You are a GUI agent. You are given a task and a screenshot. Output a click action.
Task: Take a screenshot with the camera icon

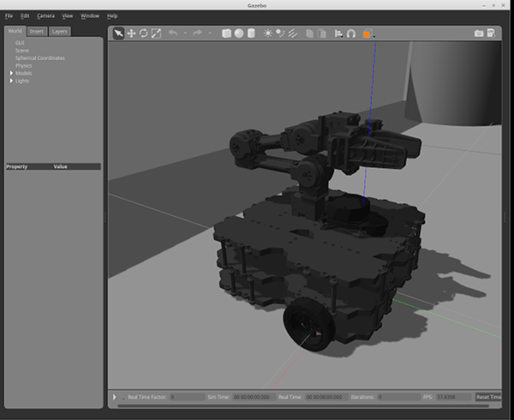[479, 33]
